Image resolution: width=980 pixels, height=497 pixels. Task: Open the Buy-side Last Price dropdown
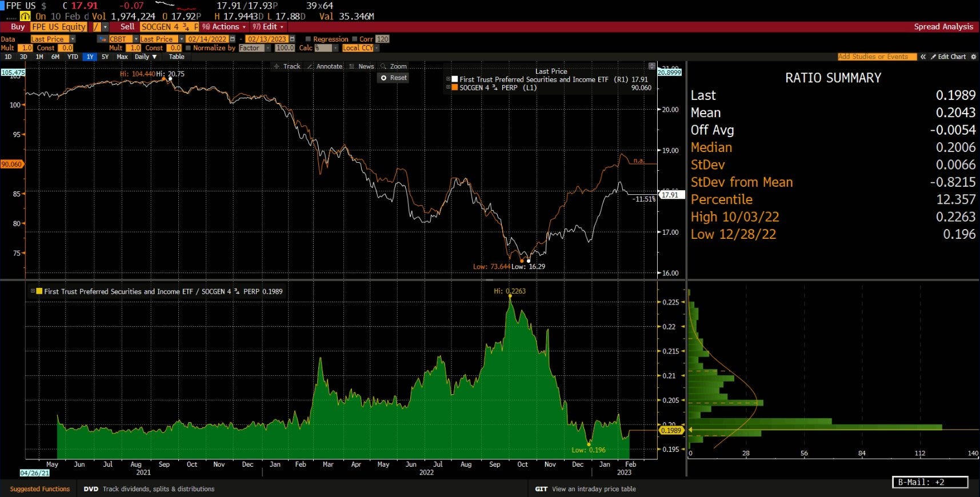point(73,39)
